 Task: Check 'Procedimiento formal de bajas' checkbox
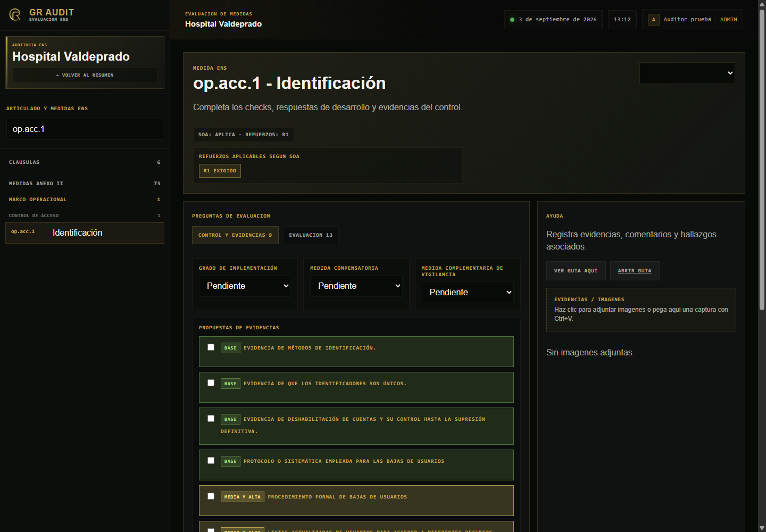pyautogui.click(x=211, y=496)
